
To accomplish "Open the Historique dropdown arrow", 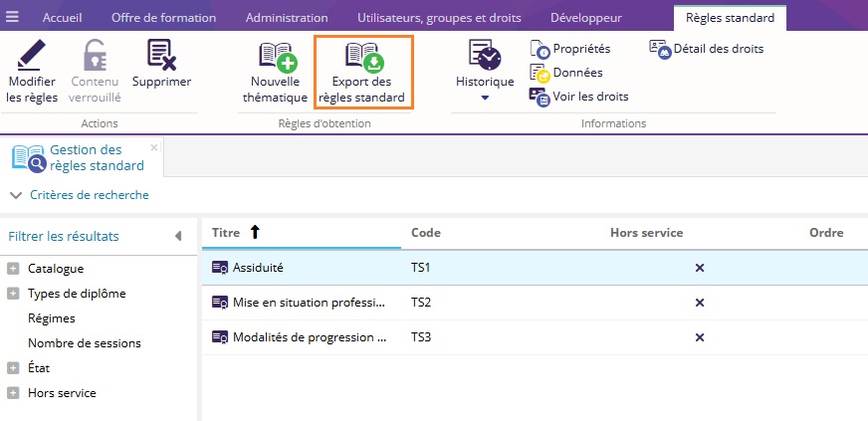I will [x=485, y=99].
